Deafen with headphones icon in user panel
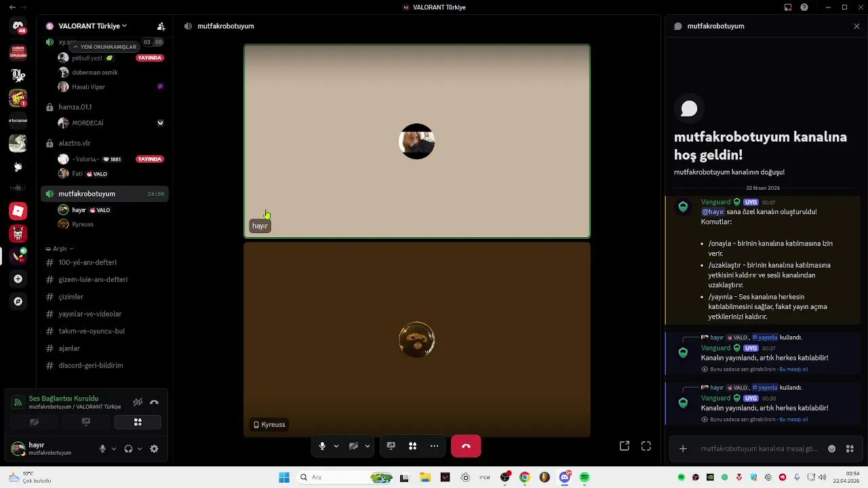Screen dimensions: 868x488 tap(128, 449)
